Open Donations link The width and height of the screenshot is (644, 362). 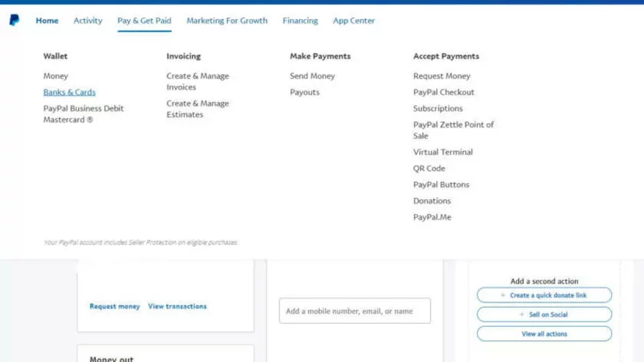[432, 201]
